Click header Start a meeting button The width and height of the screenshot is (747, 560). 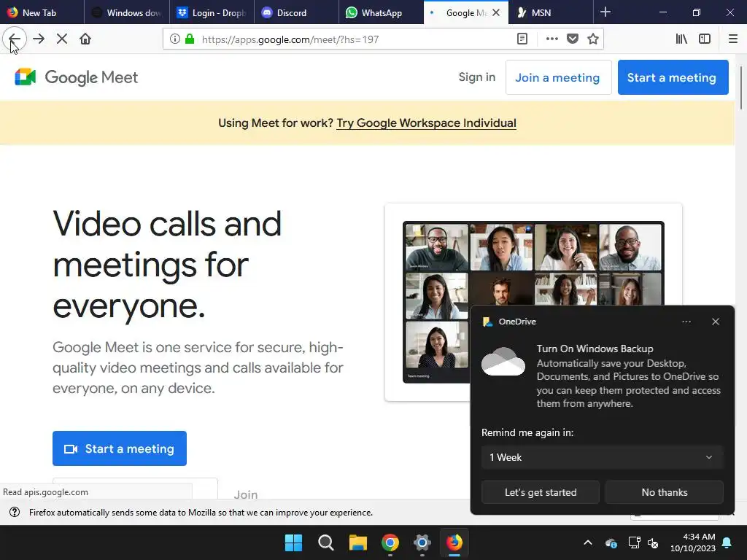click(x=673, y=77)
